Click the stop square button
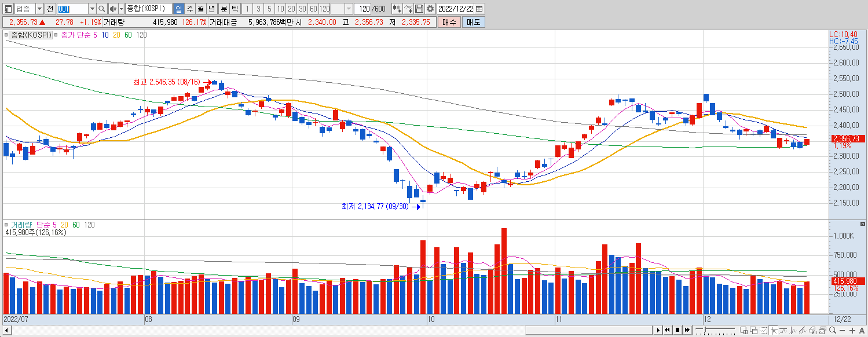 [677, 330]
